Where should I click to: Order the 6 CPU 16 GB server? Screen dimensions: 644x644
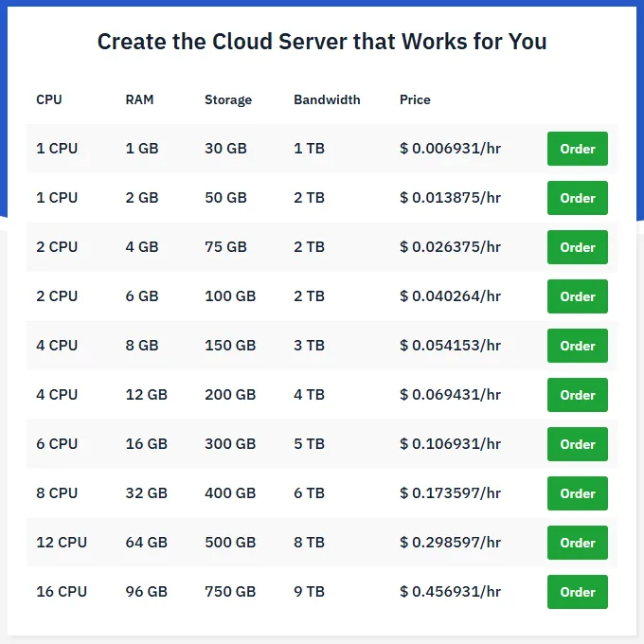577,444
